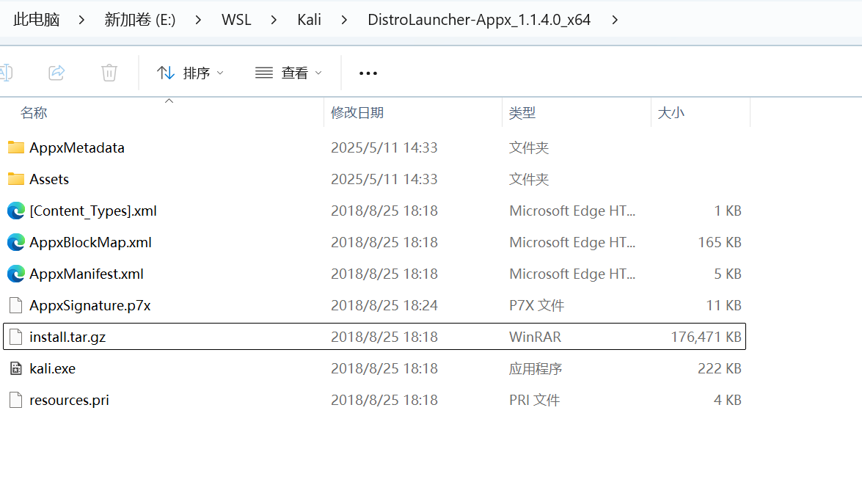Expand chevron after DistroLauncher-Appx breadcrumb
This screenshot has height=504, width=862.
[x=615, y=20]
